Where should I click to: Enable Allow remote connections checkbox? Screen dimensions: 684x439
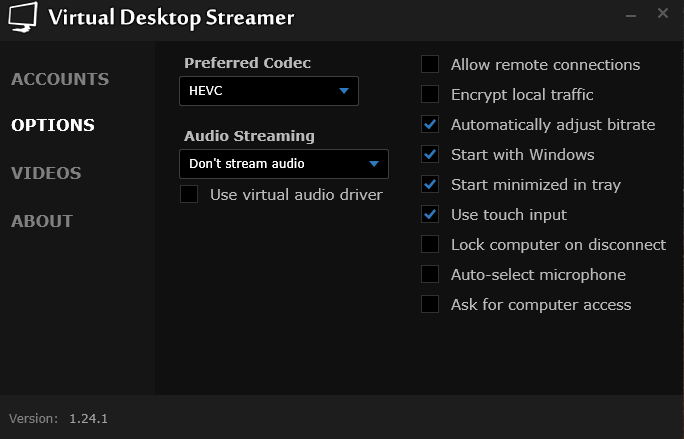point(430,65)
